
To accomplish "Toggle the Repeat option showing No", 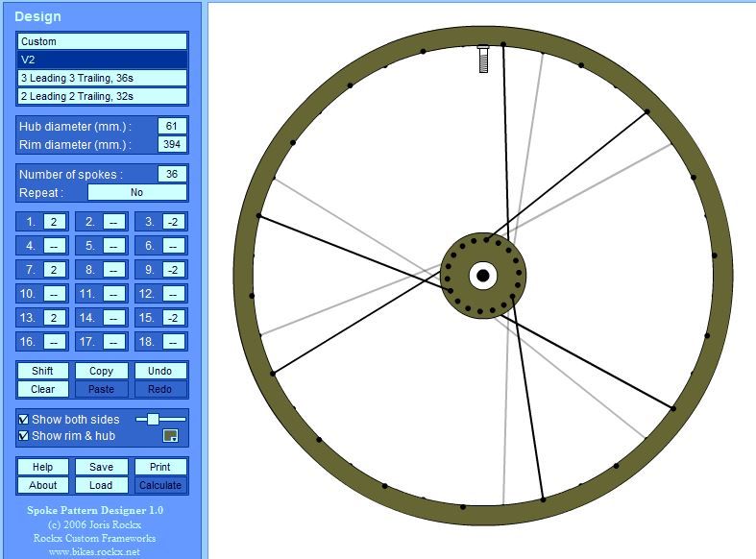I will coord(136,192).
